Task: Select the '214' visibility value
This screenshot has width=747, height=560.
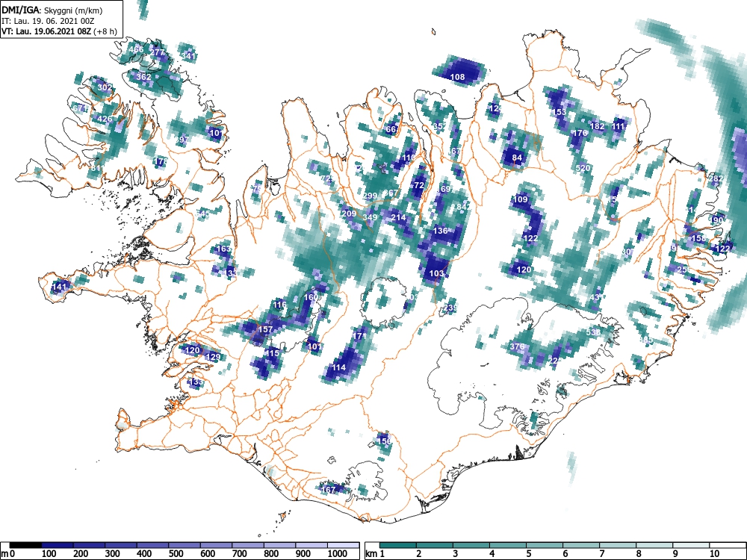Action: pos(398,217)
